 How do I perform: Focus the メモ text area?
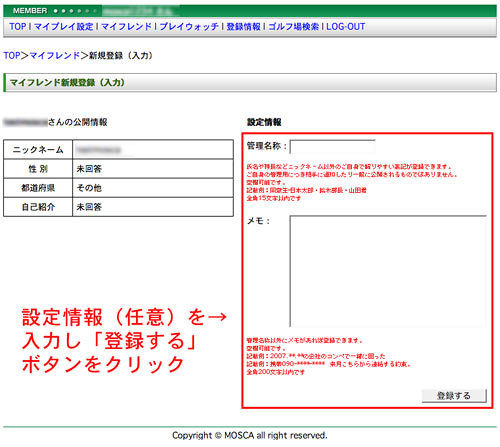pyautogui.click(x=388, y=271)
